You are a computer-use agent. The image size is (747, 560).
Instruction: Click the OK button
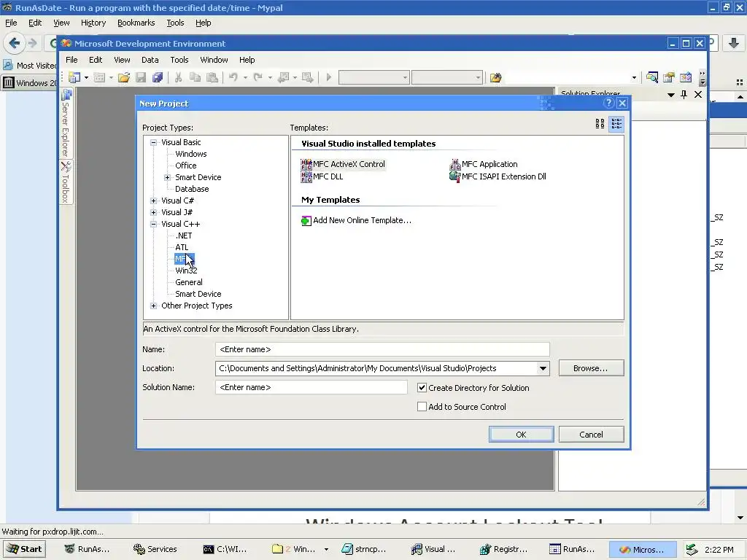(x=521, y=435)
